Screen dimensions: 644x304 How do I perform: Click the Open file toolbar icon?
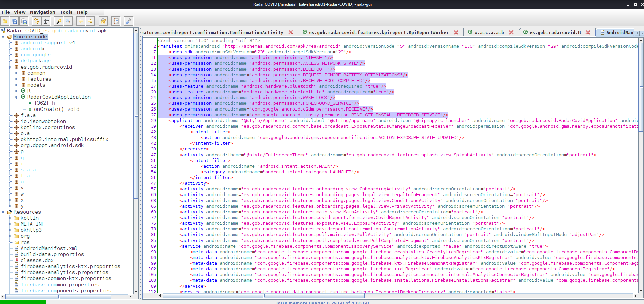coord(5,21)
